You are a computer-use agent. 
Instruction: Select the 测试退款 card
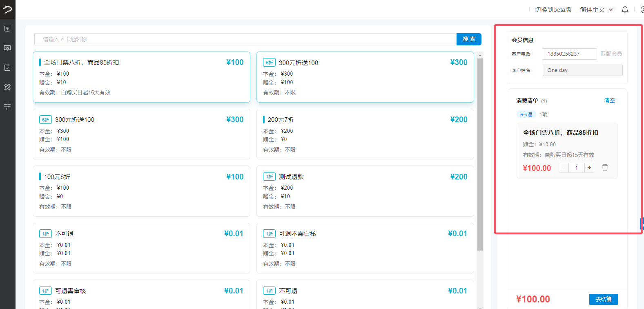(x=365, y=191)
